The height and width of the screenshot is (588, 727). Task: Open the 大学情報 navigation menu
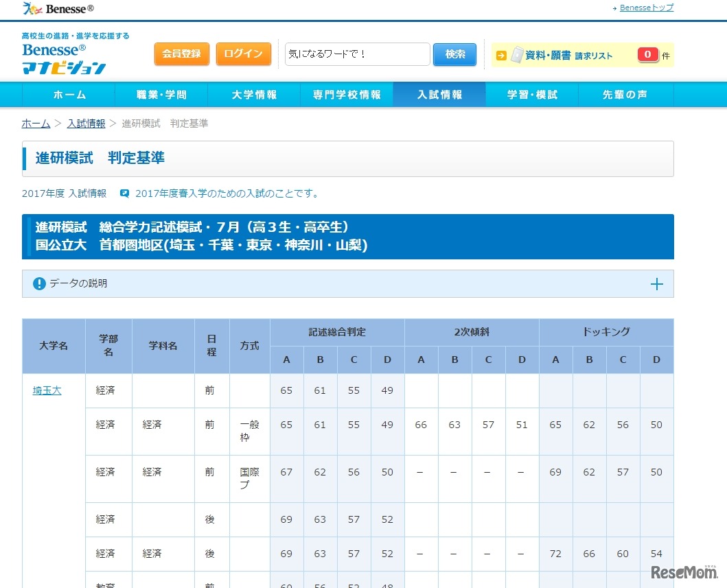pyautogui.click(x=253, y=95)
